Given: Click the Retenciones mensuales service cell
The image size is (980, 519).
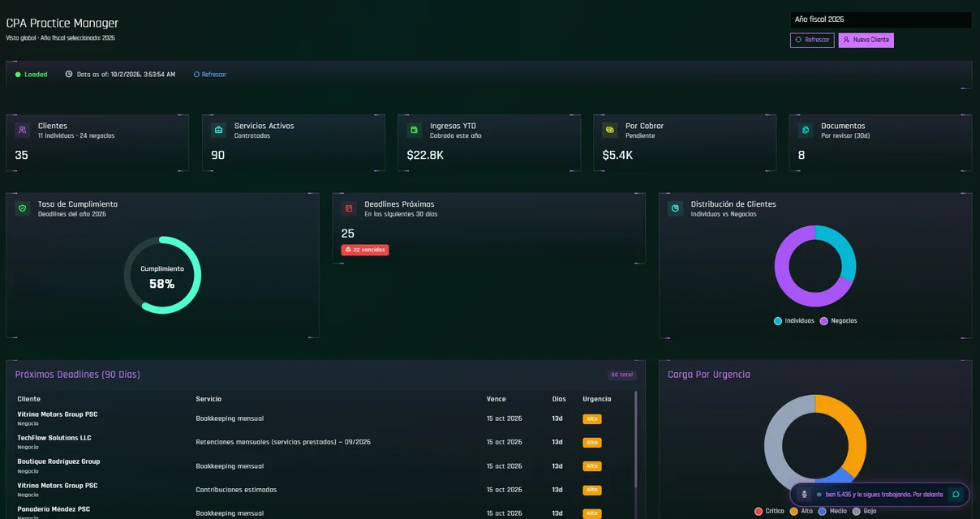Looking at the screenshot, I should 283,442.
